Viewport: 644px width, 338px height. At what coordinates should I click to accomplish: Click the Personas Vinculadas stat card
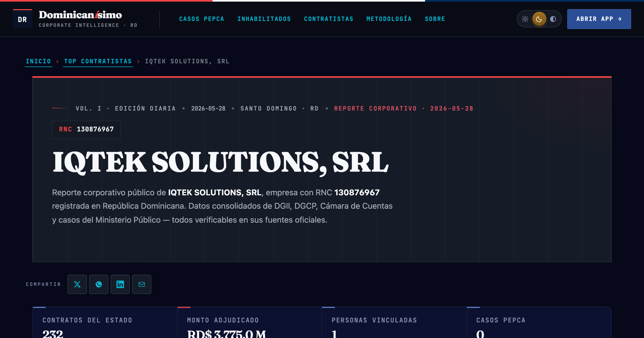(x=394, y=322)
